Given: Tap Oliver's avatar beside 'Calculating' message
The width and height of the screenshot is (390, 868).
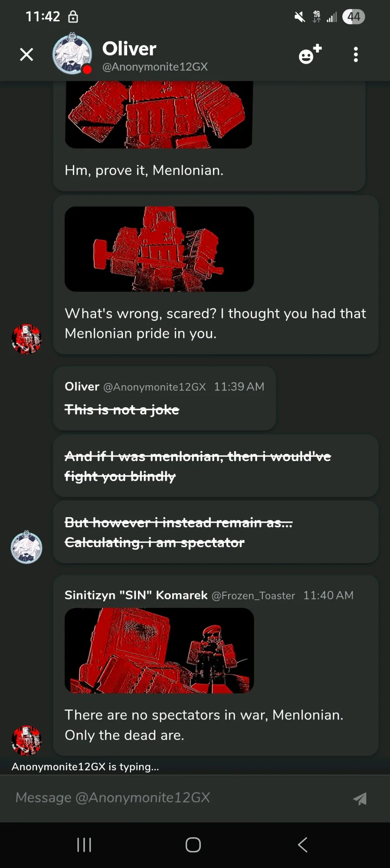Looking at the screenshot, I should (x=26, y=547).
